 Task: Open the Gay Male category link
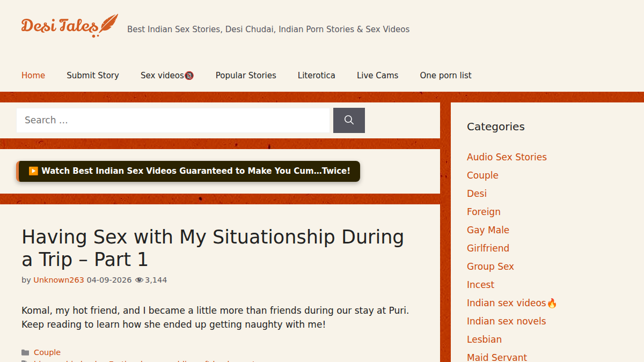pos(488,230)
